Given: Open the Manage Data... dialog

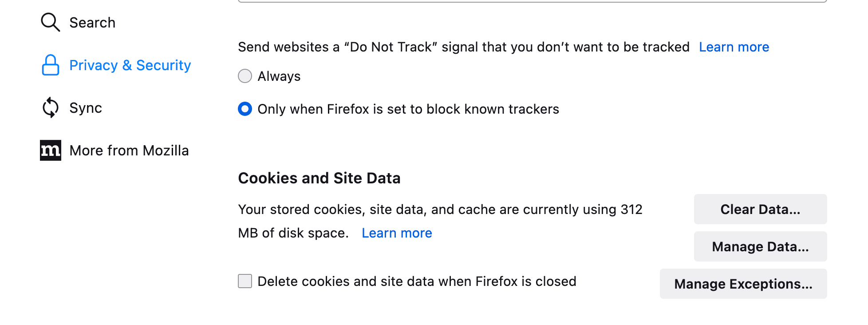Looking at the screenshot, I should [760, 246].
